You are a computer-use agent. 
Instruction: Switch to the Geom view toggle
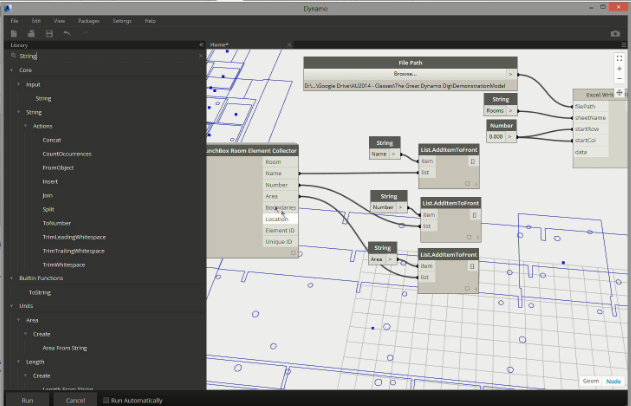tap(591, 381)
